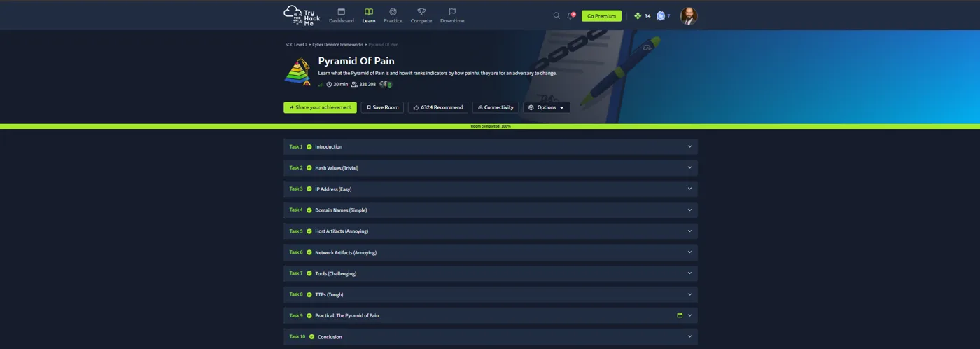Click the room creator avatars
The image size is (980, 349).
point(386,84)
